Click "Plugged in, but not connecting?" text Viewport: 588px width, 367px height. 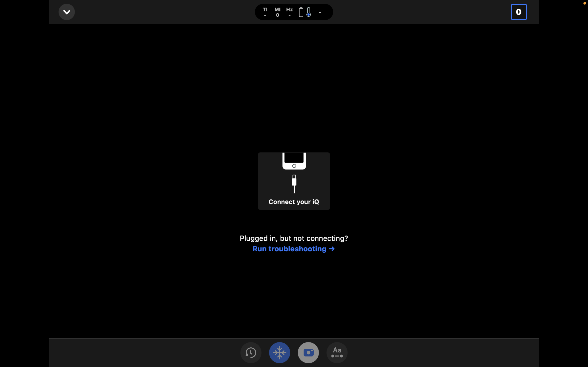point(294,238)
